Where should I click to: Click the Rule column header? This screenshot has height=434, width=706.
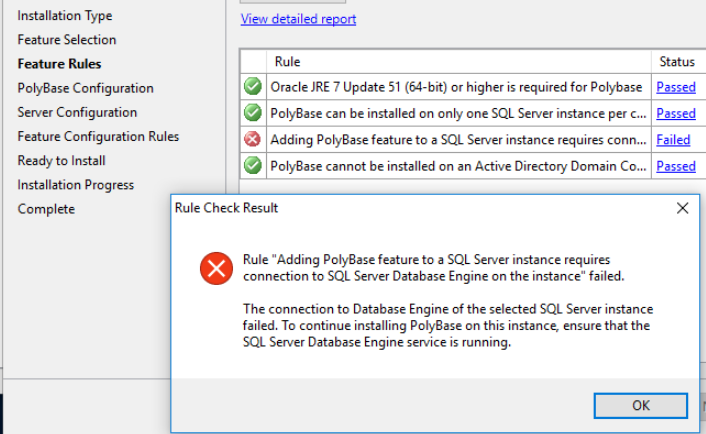[288, 62]
